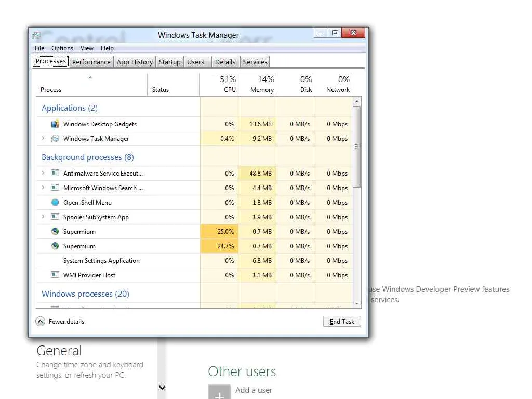
Task: Click the WMI Provider Host icon
Action: click(55, 275)
